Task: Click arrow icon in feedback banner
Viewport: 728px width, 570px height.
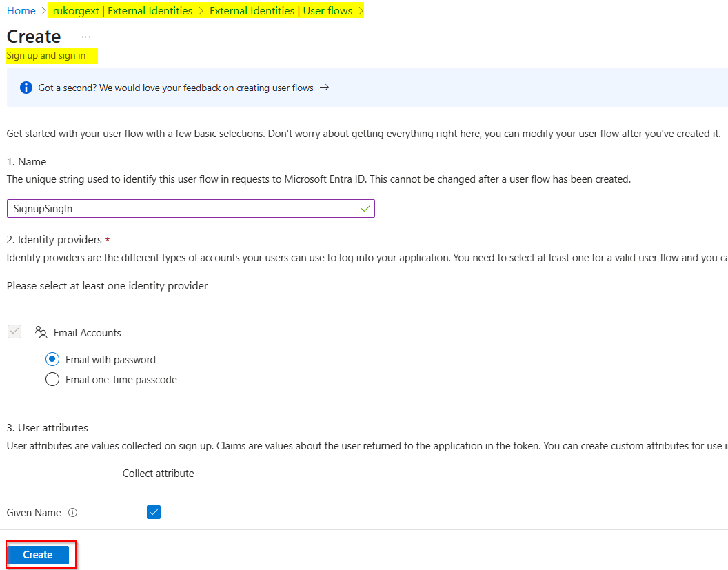Action: pyautogui.click(x=325, y=88)
